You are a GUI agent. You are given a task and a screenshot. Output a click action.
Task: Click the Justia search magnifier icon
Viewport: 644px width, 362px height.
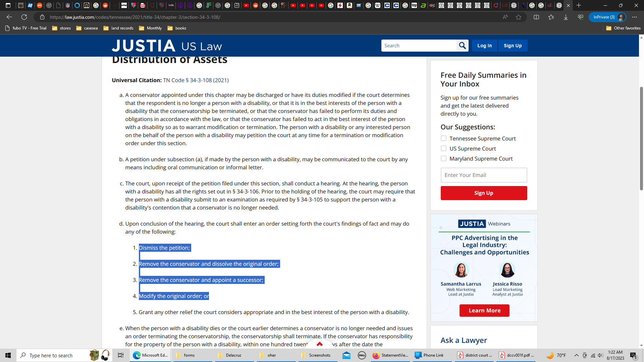[463, 46]
